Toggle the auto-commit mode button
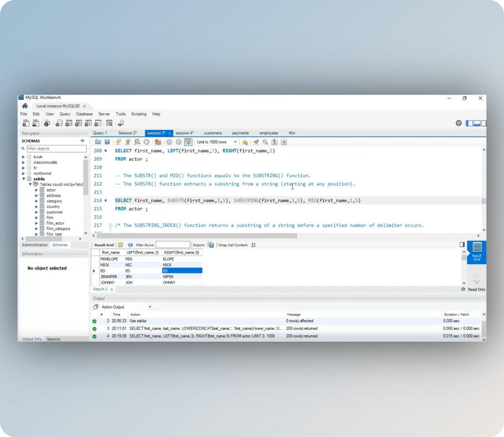 tap(188, 142)
